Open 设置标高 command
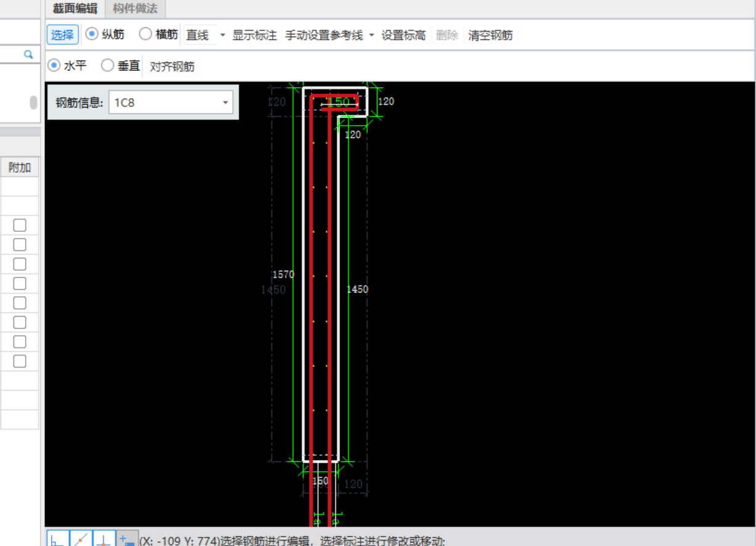Viewport: 756px width, 546px height. (403, 35)
